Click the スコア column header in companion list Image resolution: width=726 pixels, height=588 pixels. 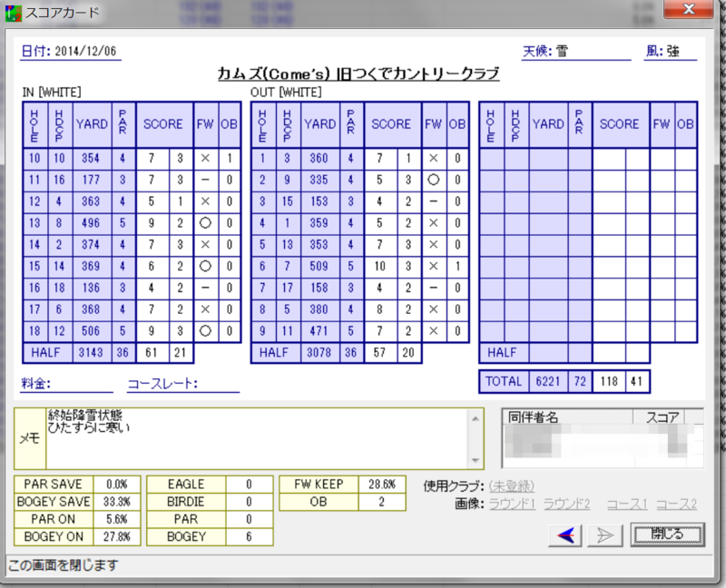point(659,417)
